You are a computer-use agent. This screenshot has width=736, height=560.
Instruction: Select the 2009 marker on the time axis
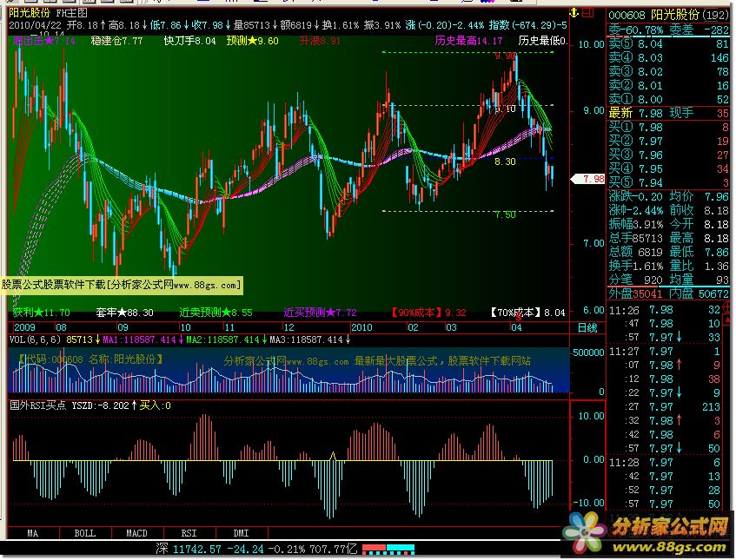pyautogui.click(x=24, y=327)
